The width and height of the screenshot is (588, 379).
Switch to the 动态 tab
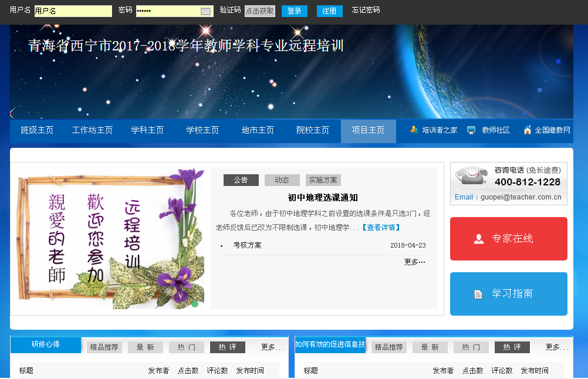tap(282, 180)
